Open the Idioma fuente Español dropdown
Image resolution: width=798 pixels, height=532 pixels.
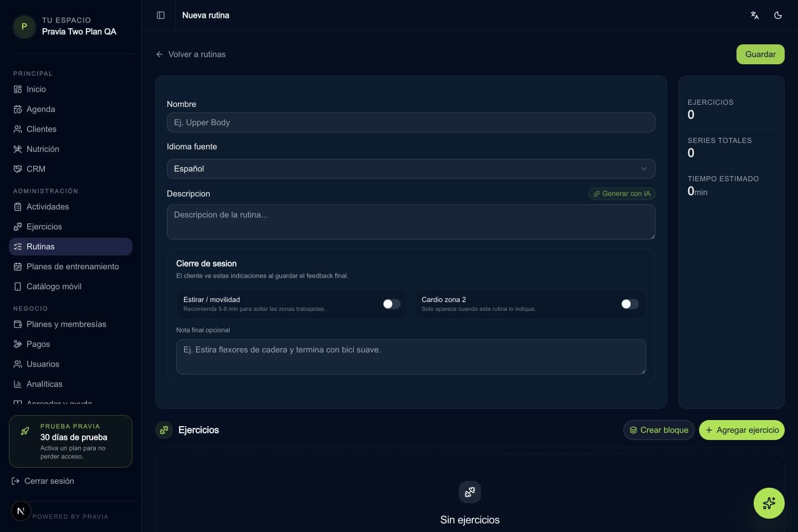(x=411, y=169)
